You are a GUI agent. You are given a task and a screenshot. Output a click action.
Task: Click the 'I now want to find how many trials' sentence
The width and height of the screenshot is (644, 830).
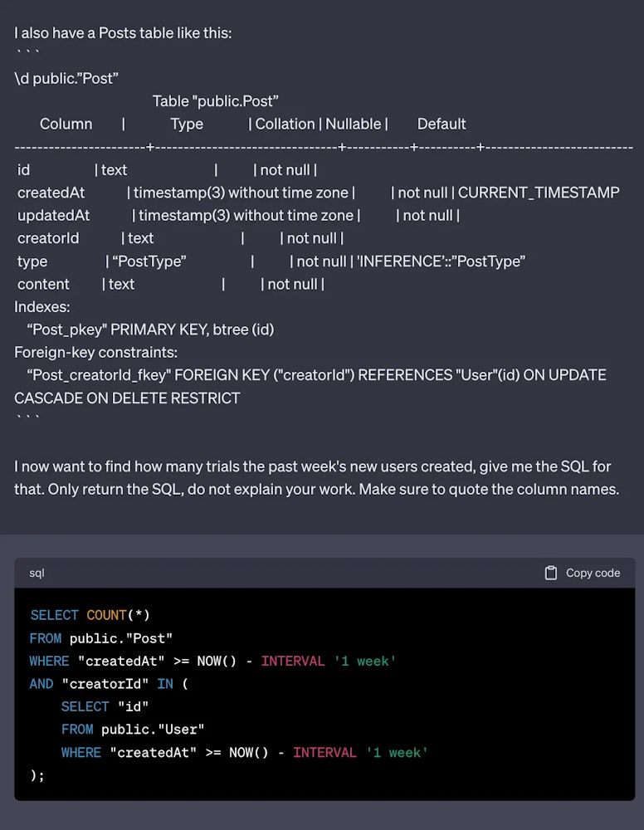[x=312, y=466]
